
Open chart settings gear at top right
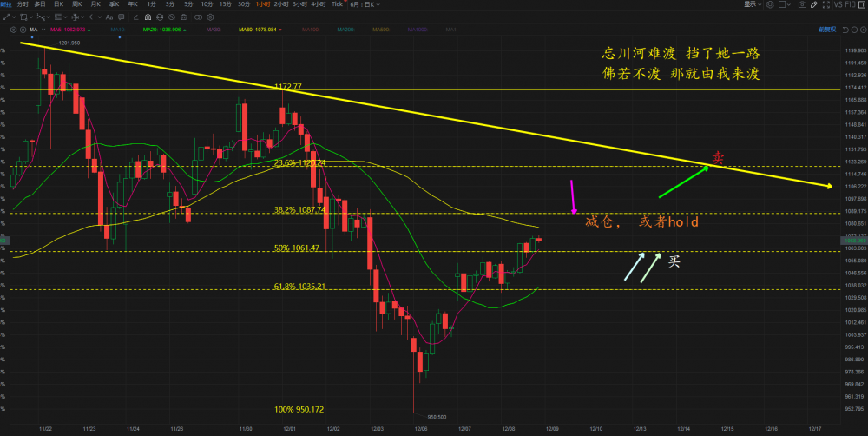(x=770, y=4)
